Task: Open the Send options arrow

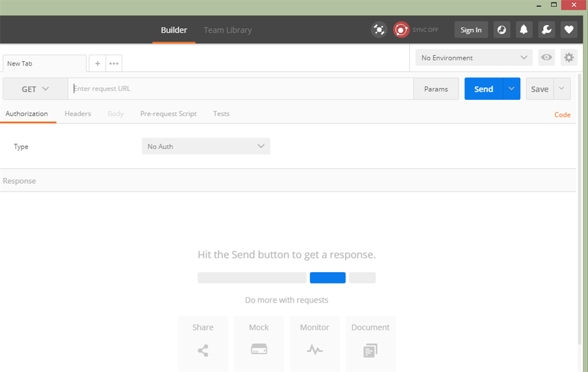Action: point(512,88)
